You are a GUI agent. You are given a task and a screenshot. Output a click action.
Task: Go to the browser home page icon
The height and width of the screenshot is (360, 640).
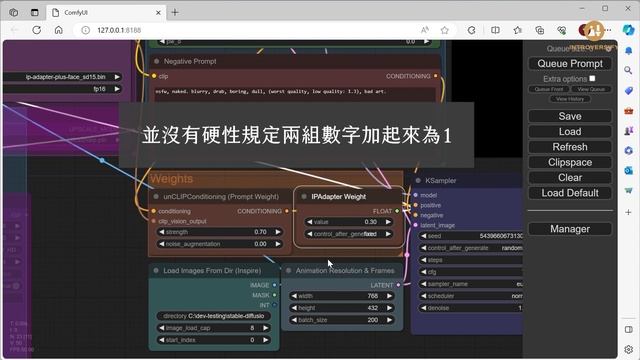click(59, 30)
